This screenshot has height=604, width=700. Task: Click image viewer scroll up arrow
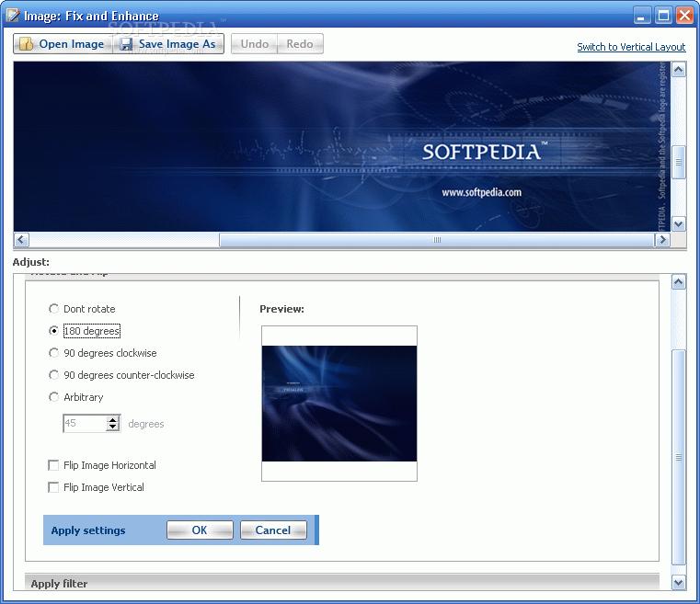pyautogui.click(x=679, y=70)
